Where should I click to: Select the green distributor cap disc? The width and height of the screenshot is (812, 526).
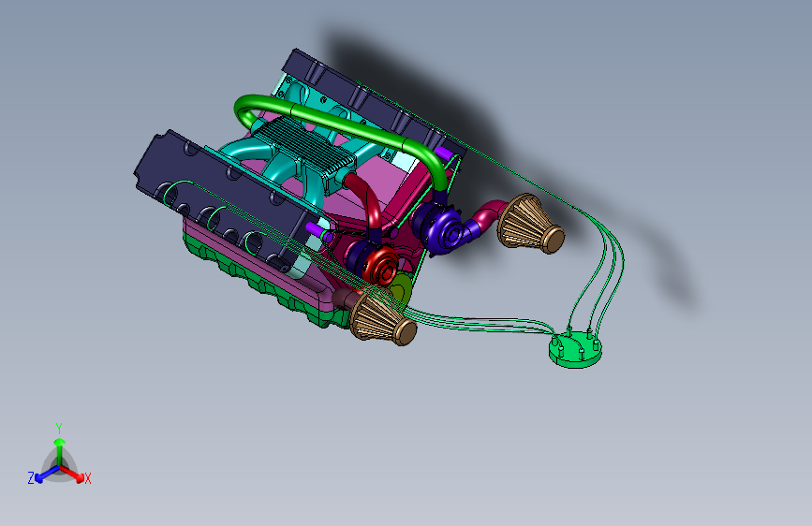click(x=576, y=350)
